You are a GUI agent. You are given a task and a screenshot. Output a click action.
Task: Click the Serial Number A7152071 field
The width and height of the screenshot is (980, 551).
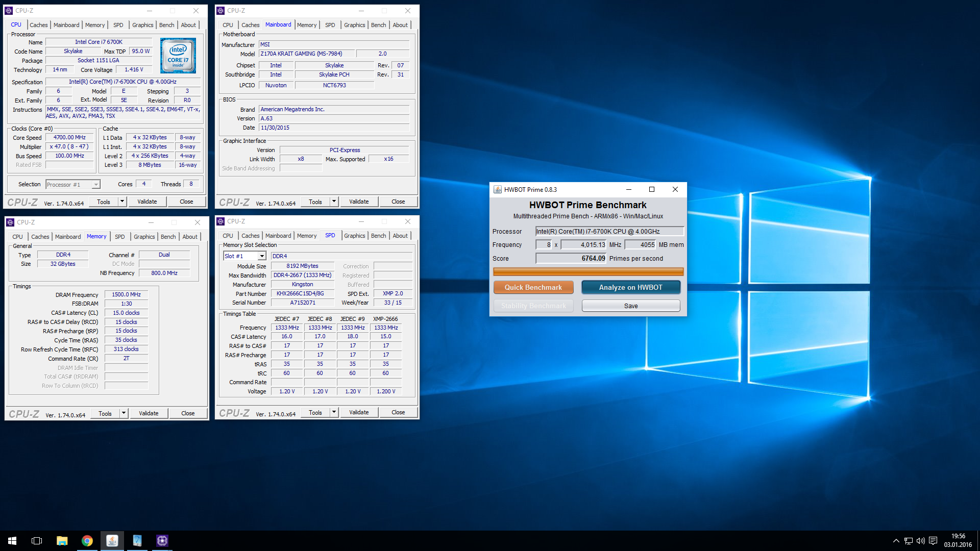click(303, 303)
